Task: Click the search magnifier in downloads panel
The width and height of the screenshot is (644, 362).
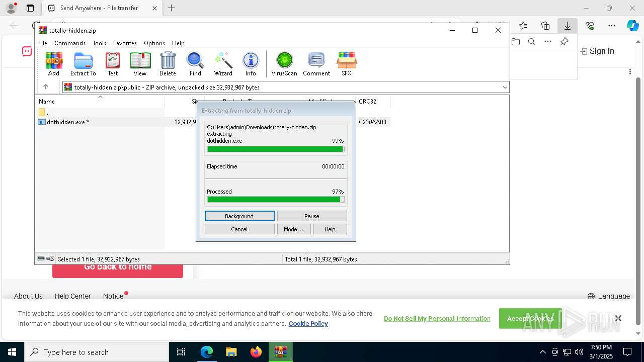Action: 532,42
